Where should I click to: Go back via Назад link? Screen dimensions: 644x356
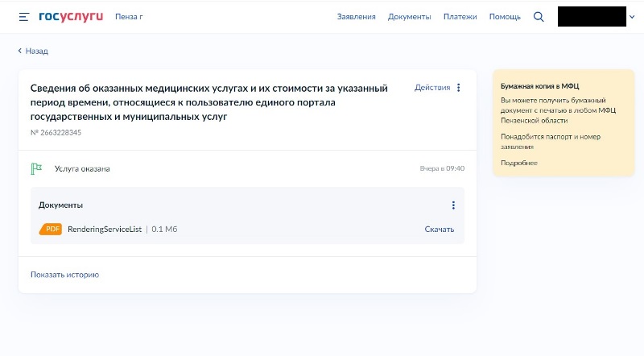click(33, 51)
